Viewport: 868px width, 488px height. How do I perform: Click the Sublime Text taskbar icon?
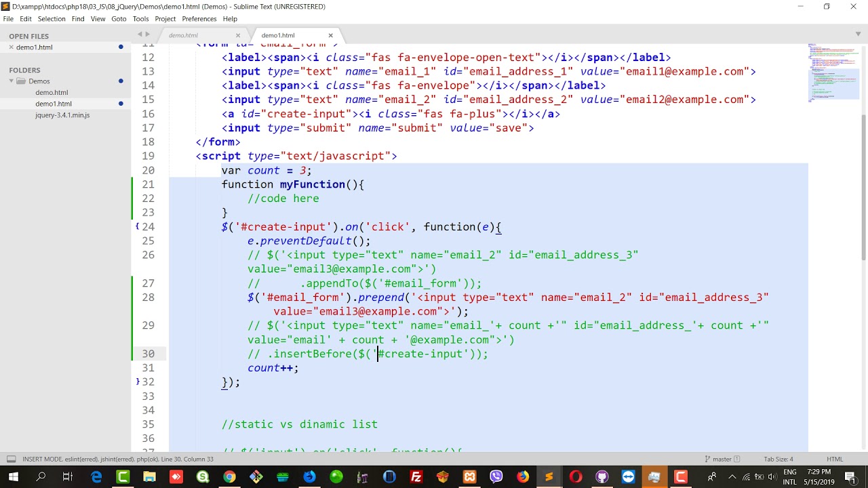(549, 477)
